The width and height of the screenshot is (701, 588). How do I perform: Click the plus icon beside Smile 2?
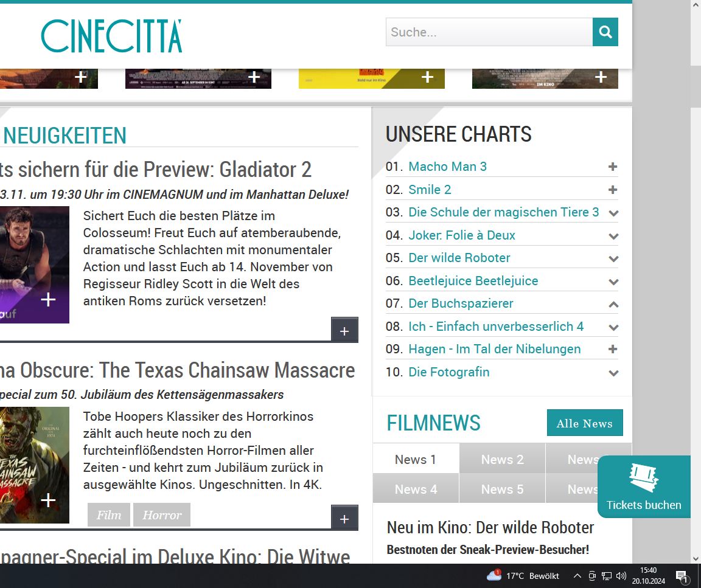pyautogui.click(x=613, y=190)
